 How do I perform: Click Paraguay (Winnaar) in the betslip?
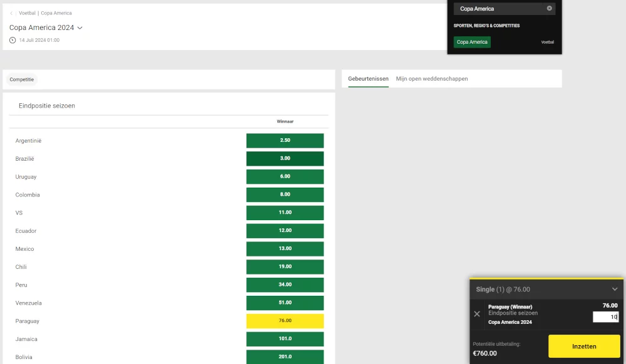pyautogui.click(x=510, y=307)
